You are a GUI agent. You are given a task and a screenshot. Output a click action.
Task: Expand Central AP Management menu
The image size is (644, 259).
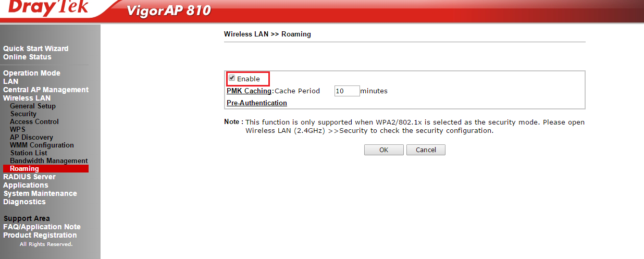coord(46,90)
